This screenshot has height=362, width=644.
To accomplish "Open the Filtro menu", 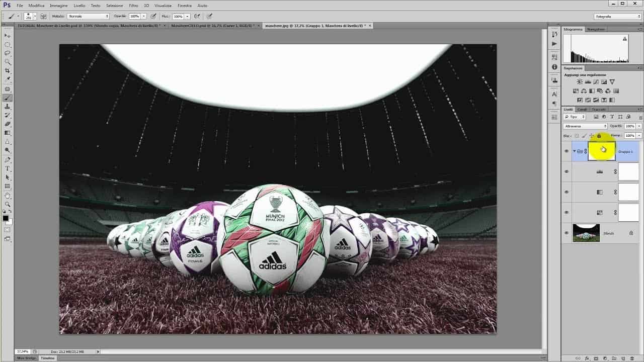I will (133, 6).
